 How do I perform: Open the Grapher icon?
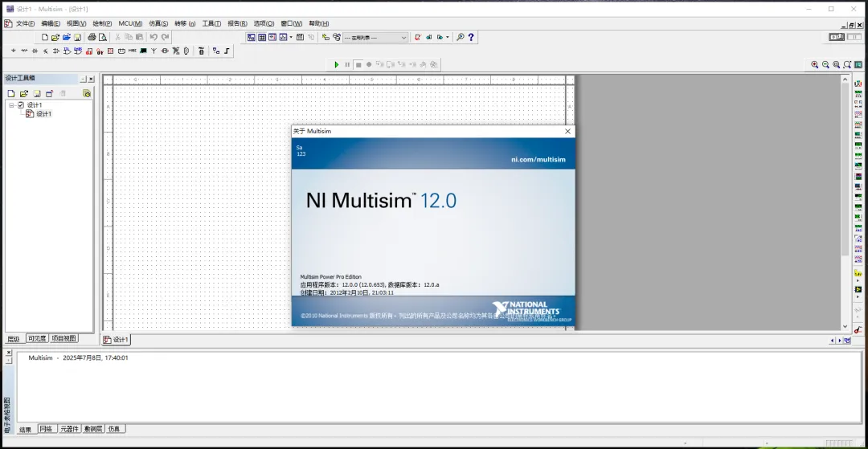pos(283,37)
